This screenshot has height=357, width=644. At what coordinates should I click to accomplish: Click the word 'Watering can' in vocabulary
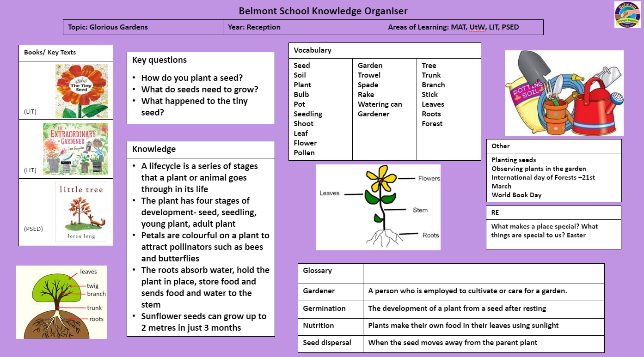380,104
